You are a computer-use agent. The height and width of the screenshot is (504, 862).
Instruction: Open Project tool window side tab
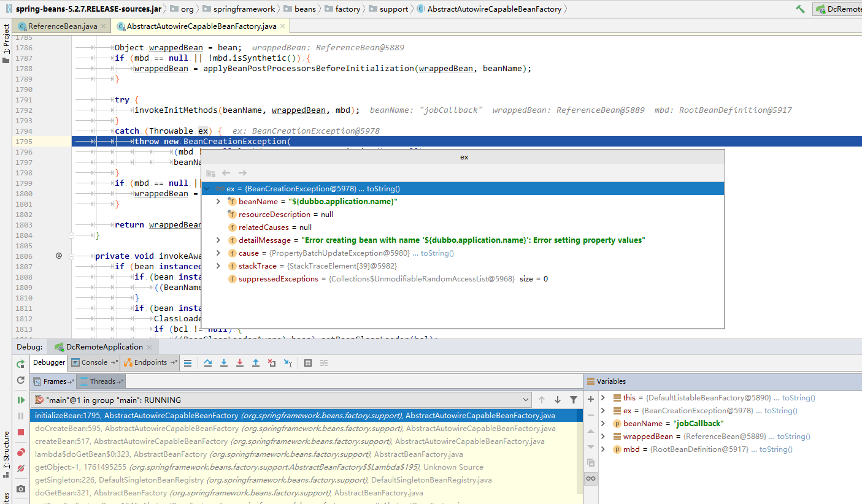pyautogui.click(x=7, y=44)
